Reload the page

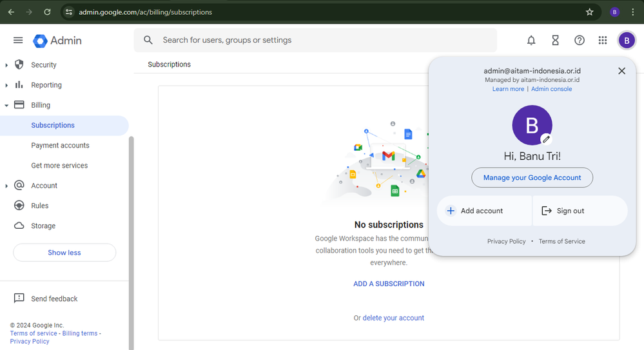(47, 12)
